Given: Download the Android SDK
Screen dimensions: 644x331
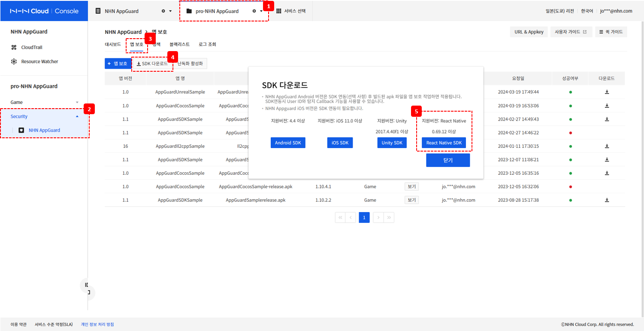Looking at the screenshot, I should [288, 143].
